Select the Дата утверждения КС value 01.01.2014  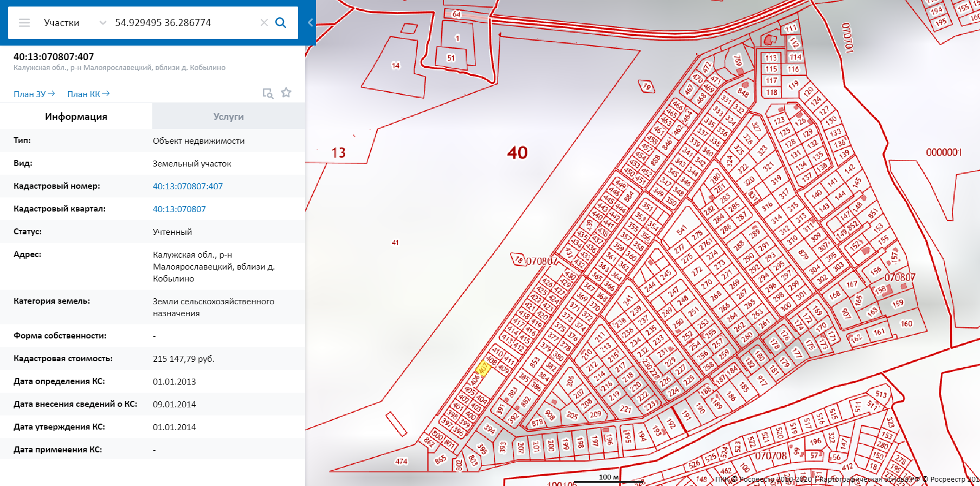[x=175, y=427]
